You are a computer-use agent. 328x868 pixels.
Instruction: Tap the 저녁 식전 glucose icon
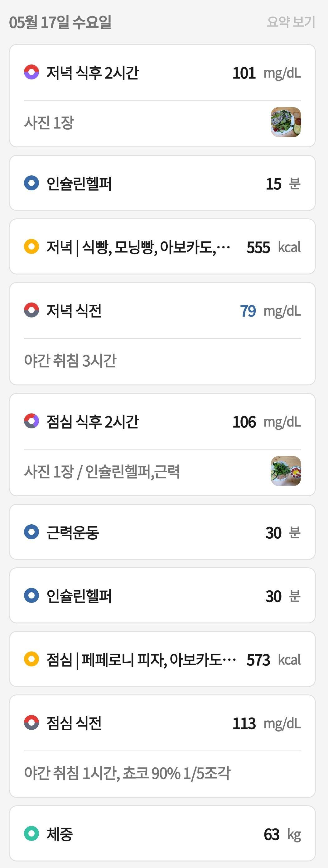pos(31,310)
